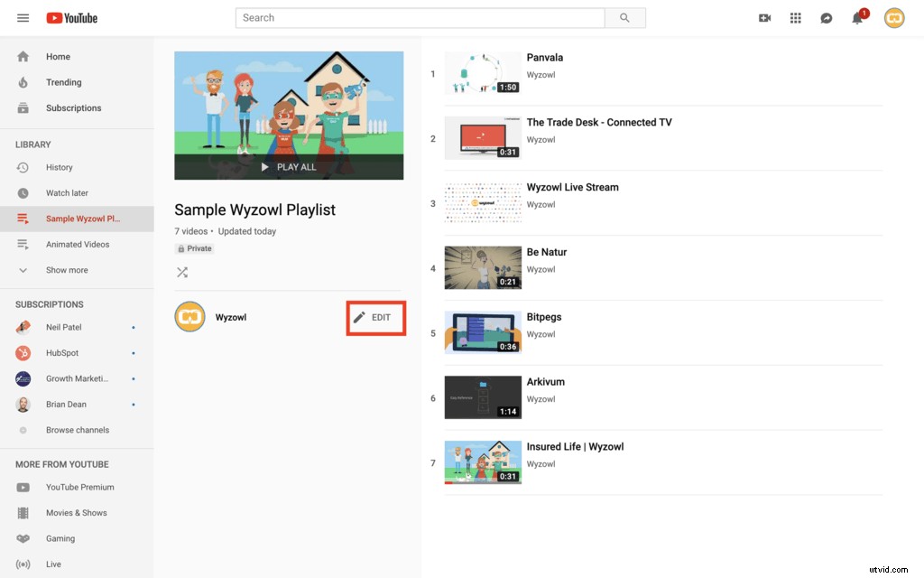This screenshot has height=578, width=924.
Task: Expand Show more in the sidebar
Action: (x=66, y=269)
